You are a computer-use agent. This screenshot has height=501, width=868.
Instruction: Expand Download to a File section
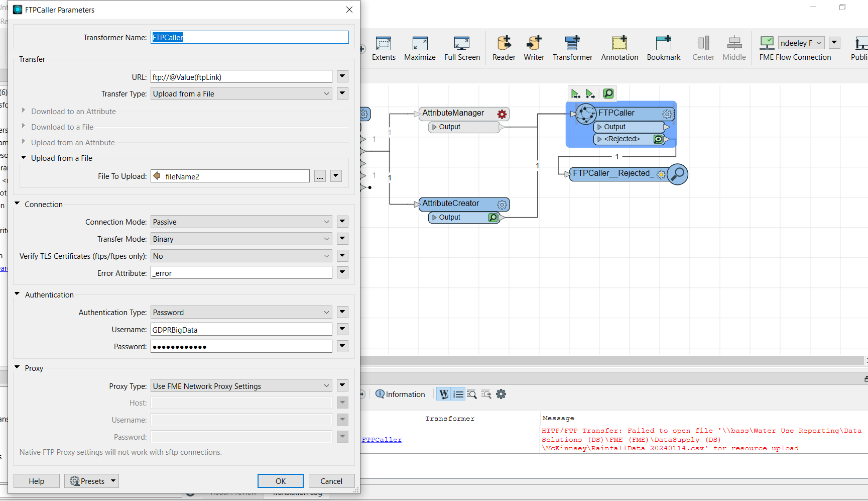(23, 126)
